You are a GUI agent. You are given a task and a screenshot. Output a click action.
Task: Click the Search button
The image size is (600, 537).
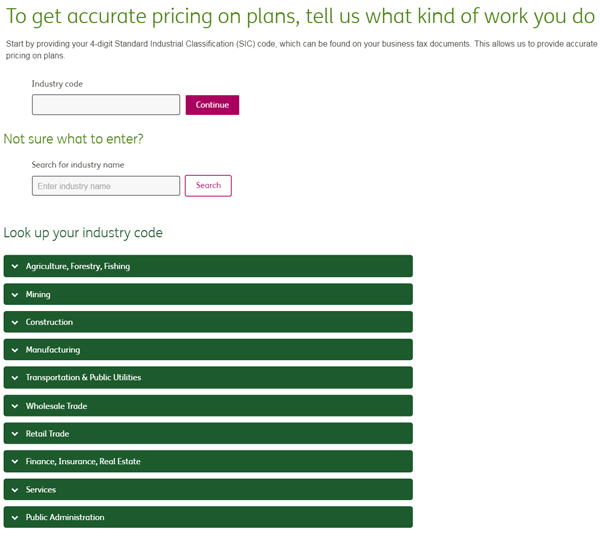(x=208, y=185)
